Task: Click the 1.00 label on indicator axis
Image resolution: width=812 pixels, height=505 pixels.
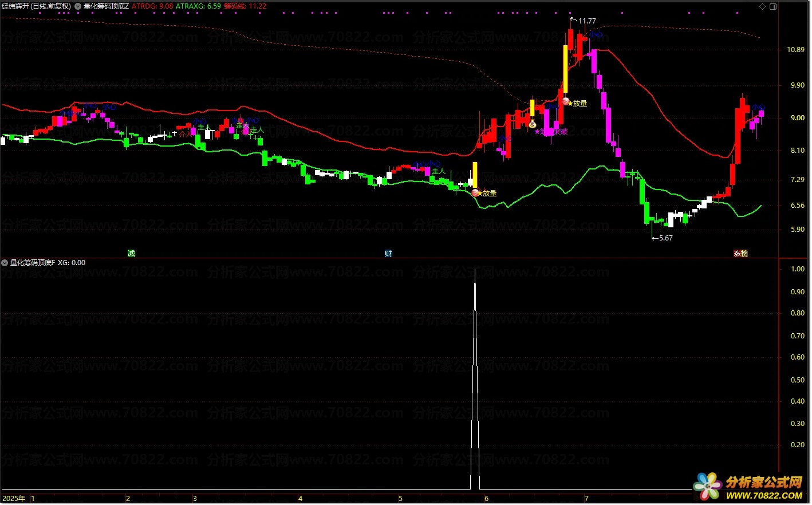Action: pos(798,269)
